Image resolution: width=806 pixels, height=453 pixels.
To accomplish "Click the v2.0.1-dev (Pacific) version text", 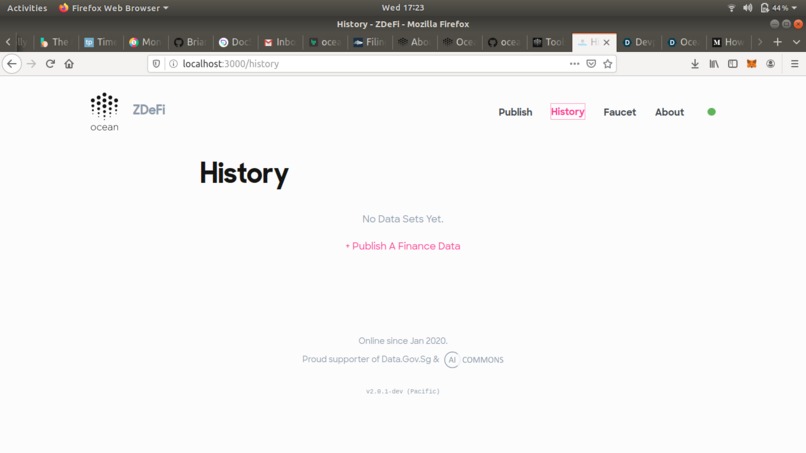I will tap(402, 391).
